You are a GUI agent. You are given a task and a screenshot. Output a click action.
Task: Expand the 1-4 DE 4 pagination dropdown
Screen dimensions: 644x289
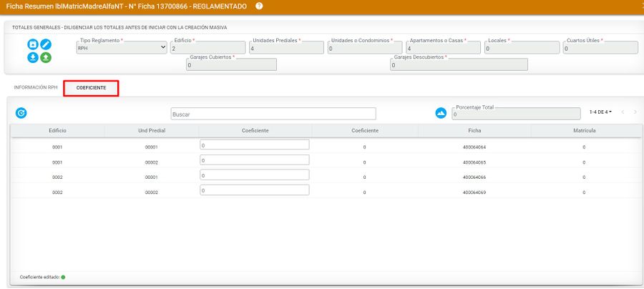600,112
